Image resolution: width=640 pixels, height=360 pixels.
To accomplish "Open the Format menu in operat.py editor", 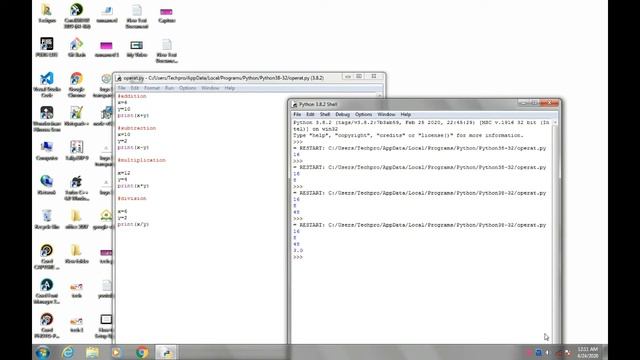I will (x=152, y=88).
